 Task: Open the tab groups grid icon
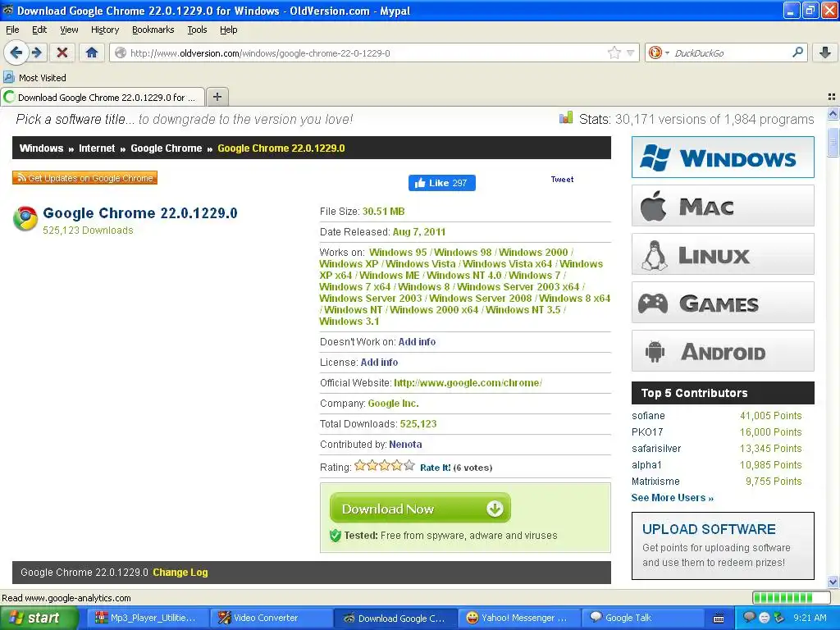click(x=832, y=97)
